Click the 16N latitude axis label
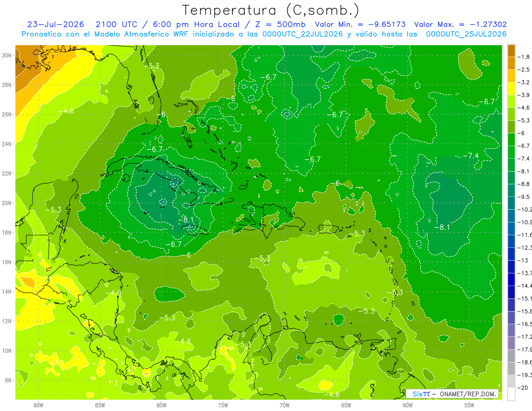 click(7, 262)
